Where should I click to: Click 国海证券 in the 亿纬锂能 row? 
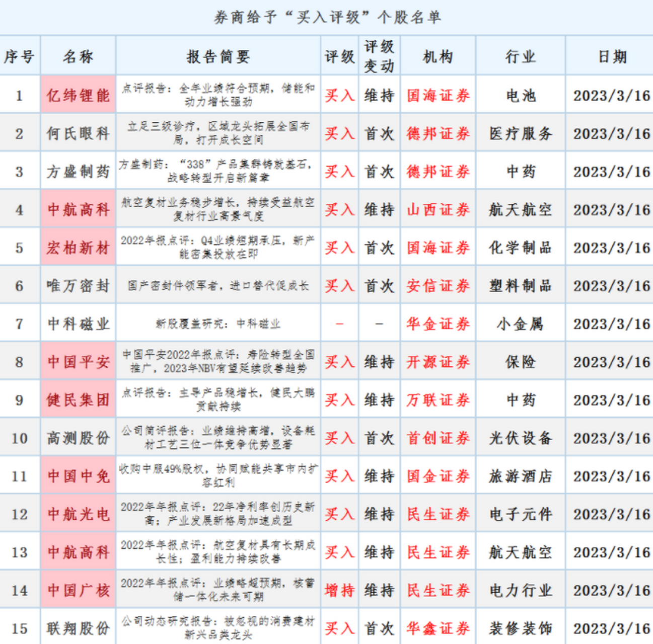[438, 95]
